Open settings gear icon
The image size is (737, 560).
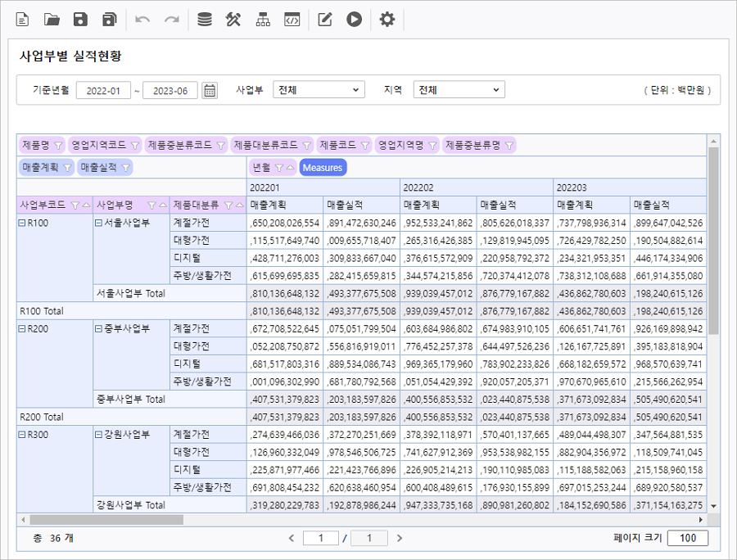[387, 20]
